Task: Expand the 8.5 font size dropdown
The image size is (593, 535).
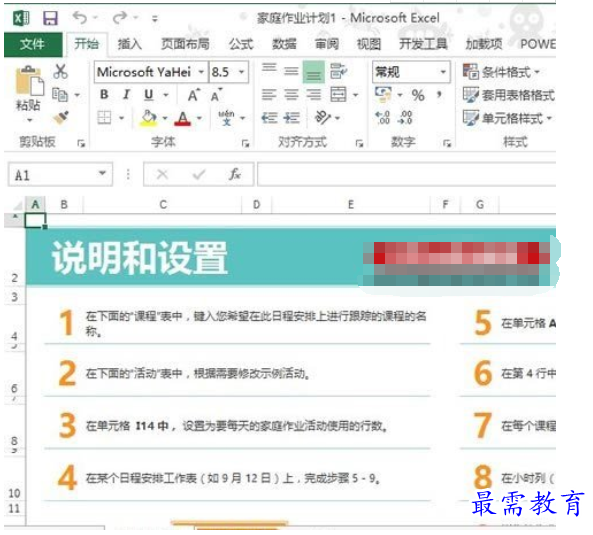Action: point(241,72)
